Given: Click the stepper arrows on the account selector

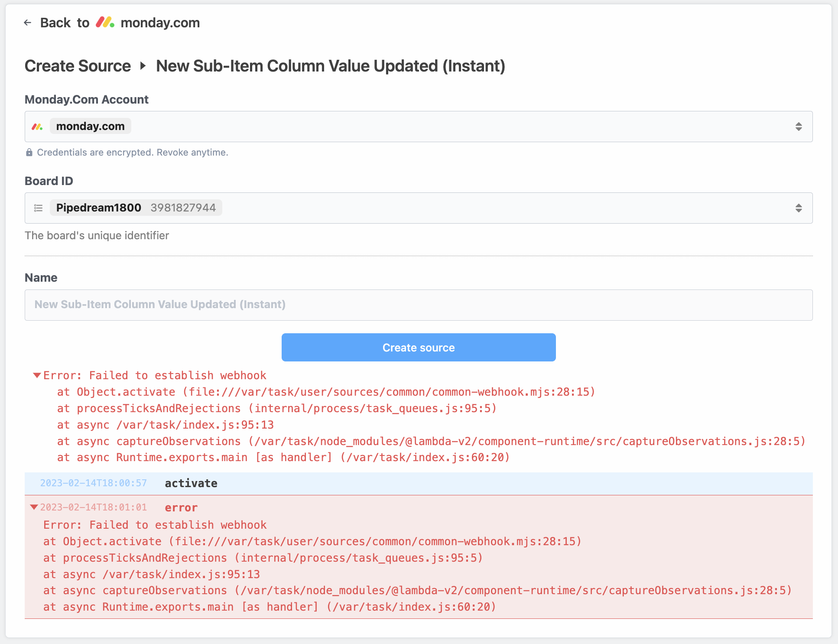Looking at the screenshot, I should pos(799,126).
